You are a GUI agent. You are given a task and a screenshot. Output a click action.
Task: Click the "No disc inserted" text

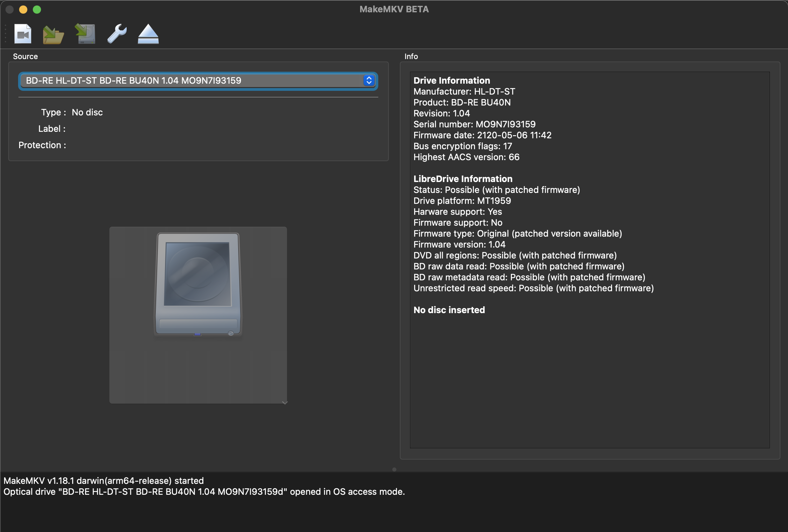coord(449,310)
